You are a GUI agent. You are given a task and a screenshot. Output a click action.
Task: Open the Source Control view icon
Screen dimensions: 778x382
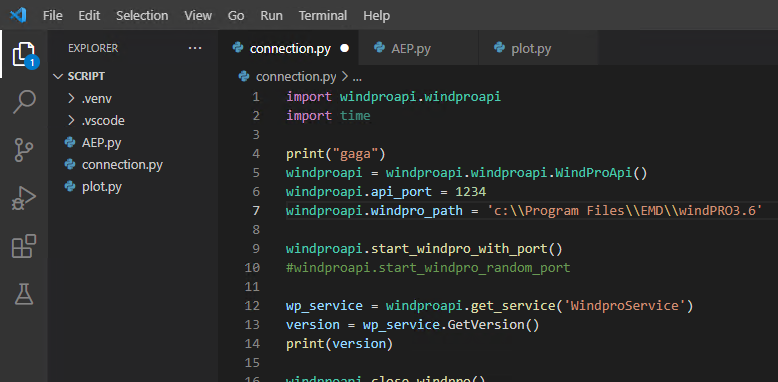(x=24, y=150)
